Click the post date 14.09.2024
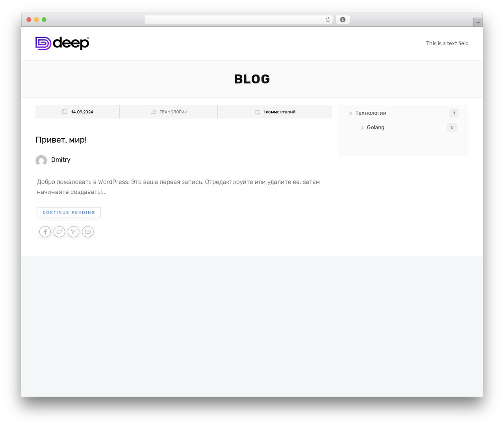Image resolution: width=504 pixels, height=427 pixels. click(82, 112)
